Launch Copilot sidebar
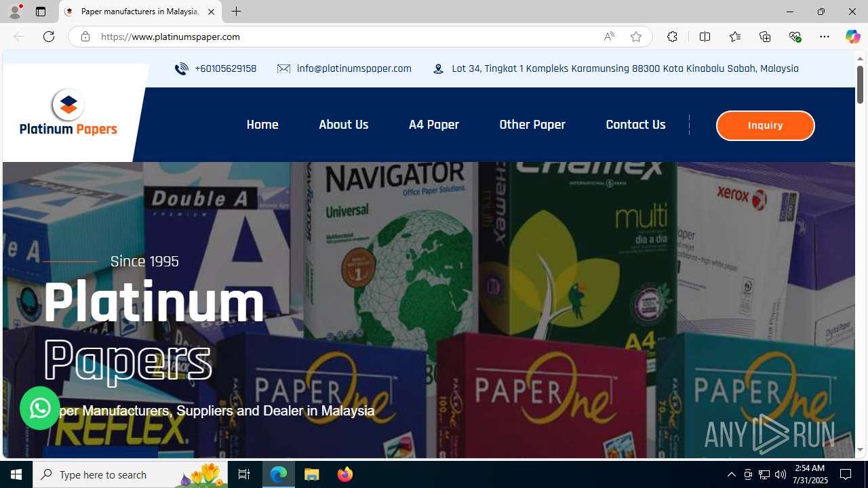The height and width of the screenshot is (488, 868). tap(852, 37)
